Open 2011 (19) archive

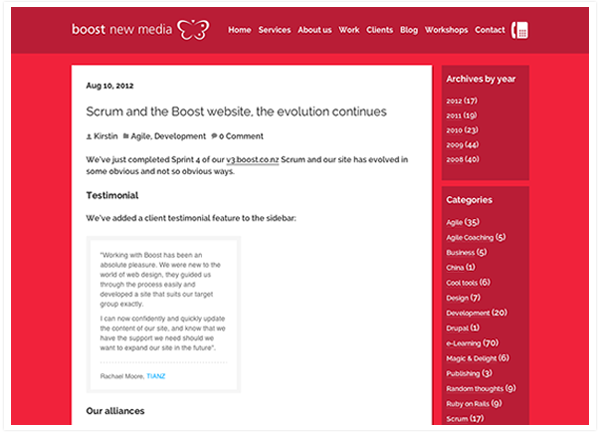tap(461, 115)
